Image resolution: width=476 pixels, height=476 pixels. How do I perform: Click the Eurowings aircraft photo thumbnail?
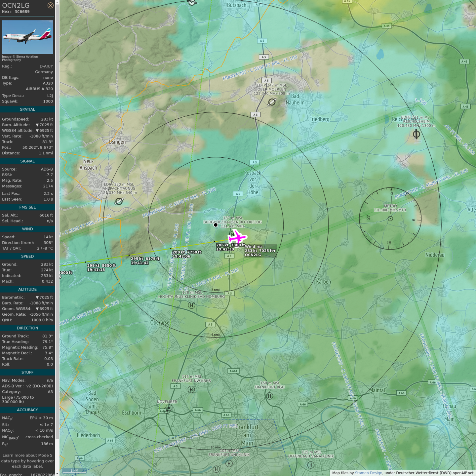click(x=27, y=37)
